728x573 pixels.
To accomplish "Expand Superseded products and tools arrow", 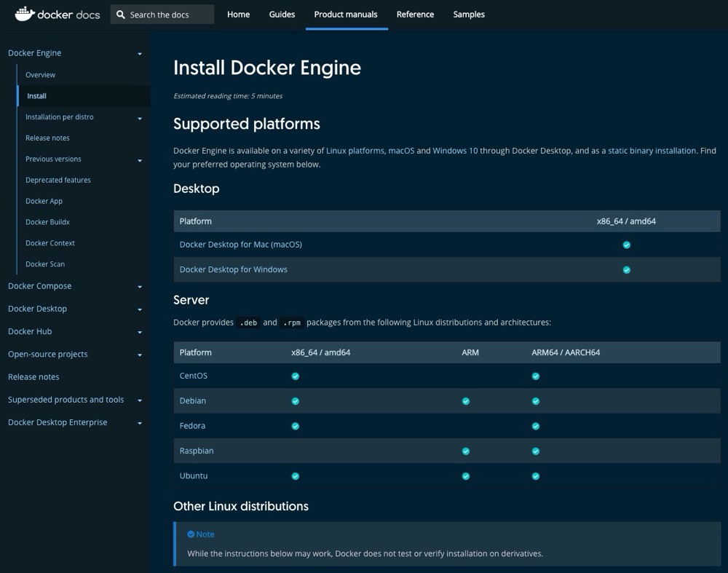I will click(140, 400).
